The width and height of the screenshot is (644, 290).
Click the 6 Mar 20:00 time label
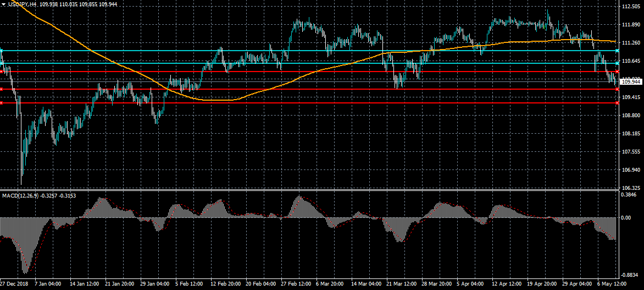[x=330, y=284]
